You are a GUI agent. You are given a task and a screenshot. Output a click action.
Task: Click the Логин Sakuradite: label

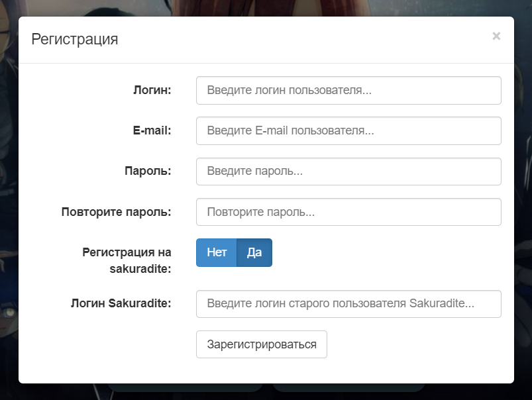121,304
